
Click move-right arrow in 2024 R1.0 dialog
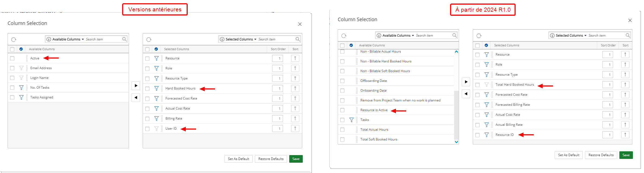pos(466,82)
